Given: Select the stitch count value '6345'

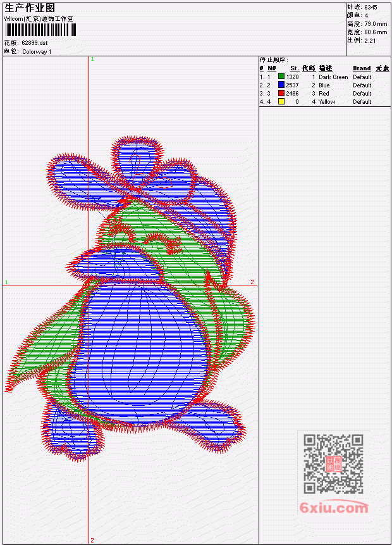Looking at the screenshot, I should 371,8.
